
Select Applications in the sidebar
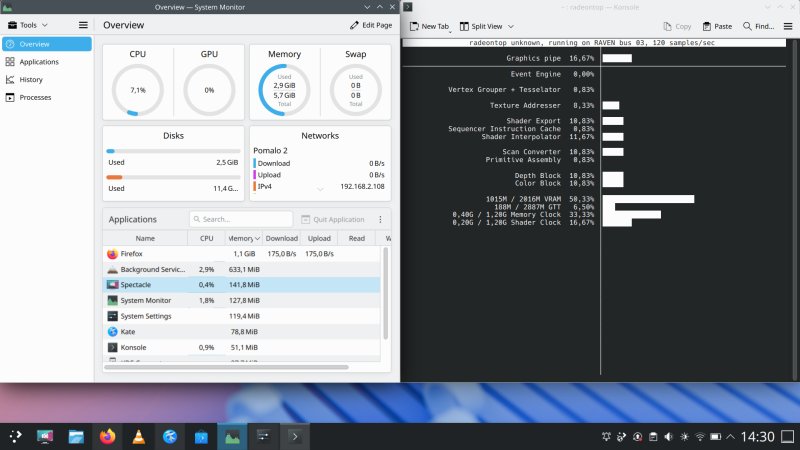pyautogui.click(x=39, y=62)
